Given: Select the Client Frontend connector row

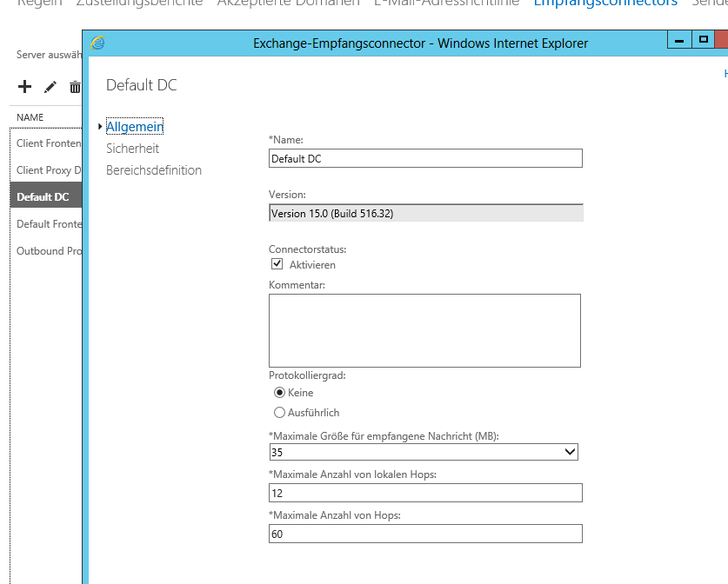Looking at the screenshot, I should tap(46, 143).
